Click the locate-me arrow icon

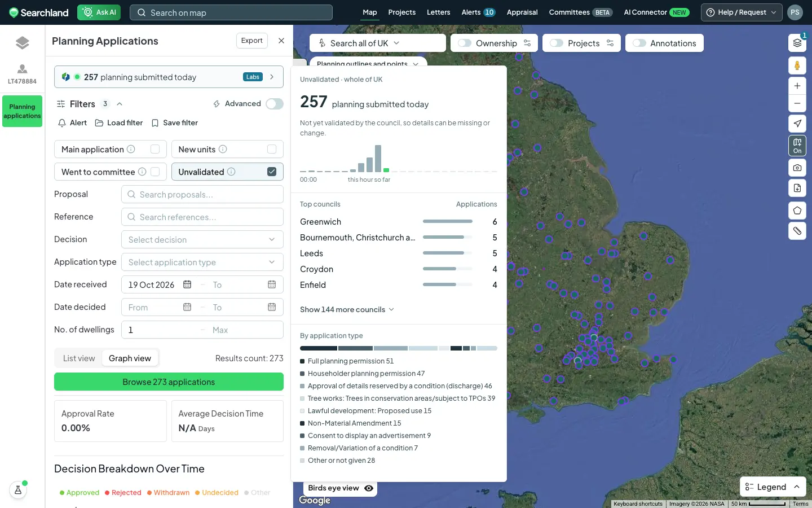click(797, 124)
